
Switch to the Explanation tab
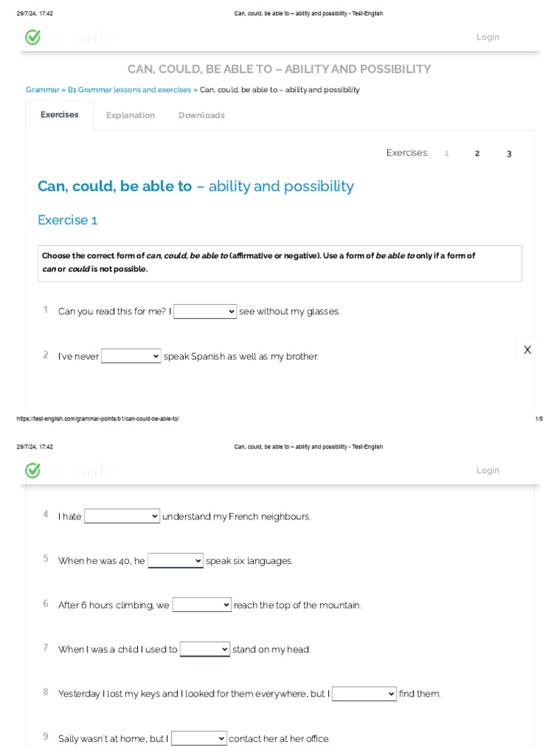tap(131, 115)
